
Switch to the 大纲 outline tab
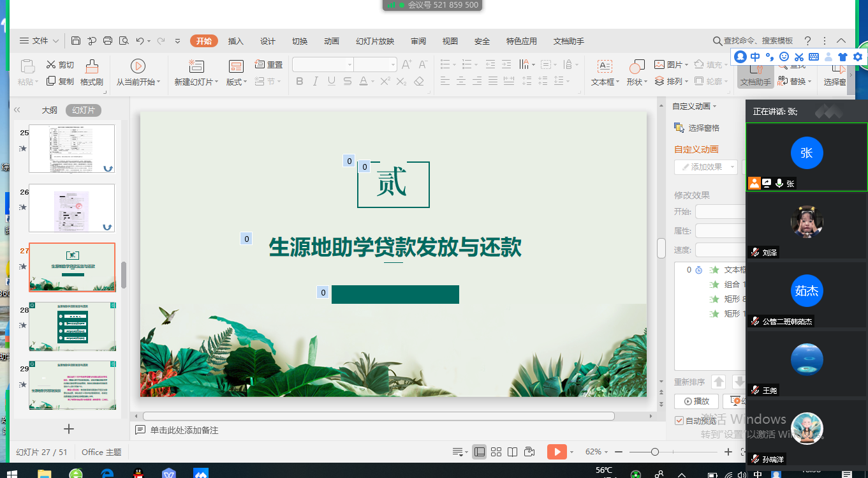(x=50, y=110)
